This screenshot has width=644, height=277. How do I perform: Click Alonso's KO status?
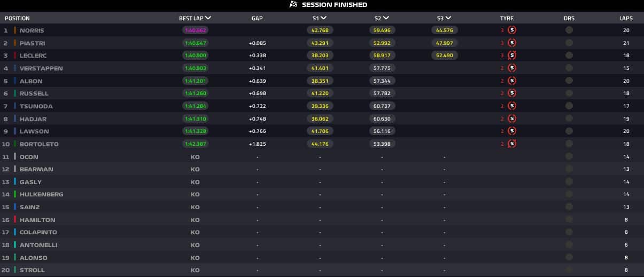[195, 258]
